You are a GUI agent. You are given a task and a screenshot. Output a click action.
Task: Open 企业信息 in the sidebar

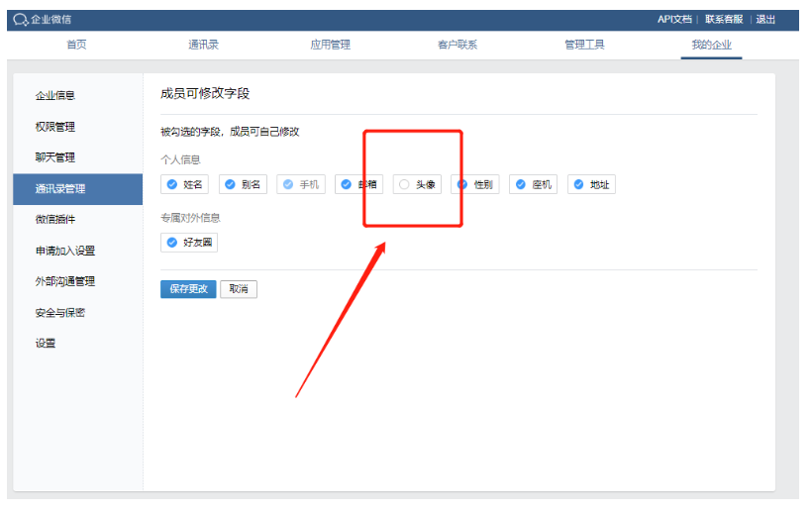(x=54, y=95)
